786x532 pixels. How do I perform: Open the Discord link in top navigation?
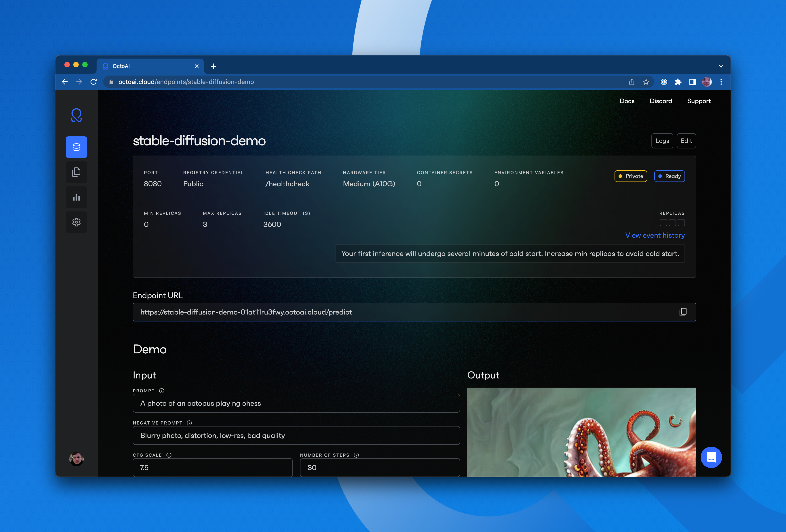pos(661,101)
